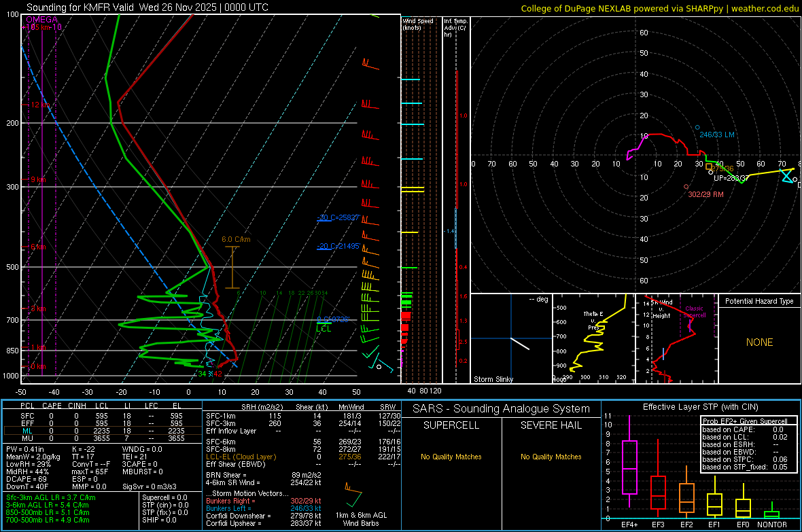This screenshot has width=802, height=532.
Task: Click the 'Supercell = 0.0' composite value
Action: coord(164,497)
